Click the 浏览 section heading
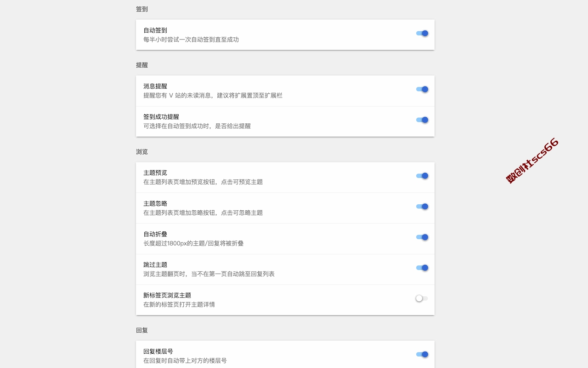 pyautogui.click(x=142, y=152)
